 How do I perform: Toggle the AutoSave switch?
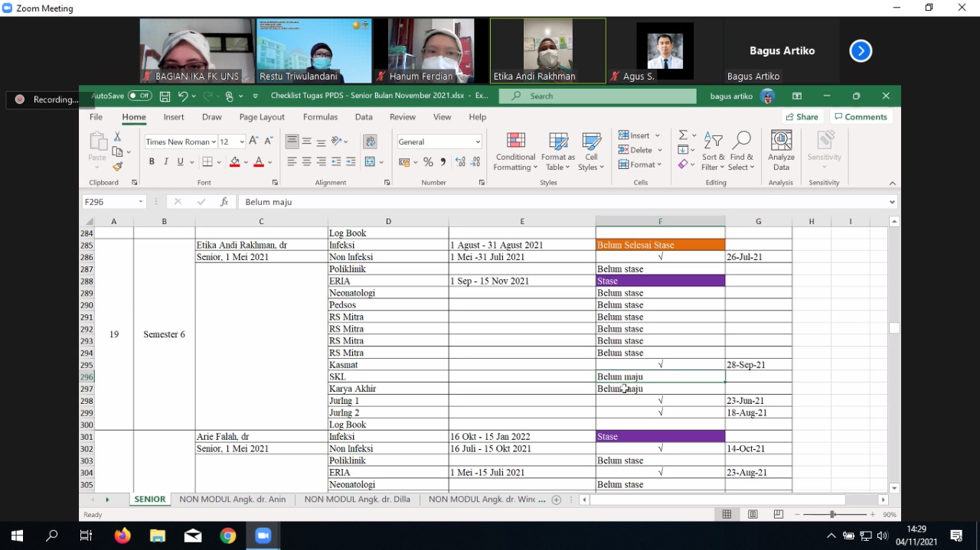(139, 96)
